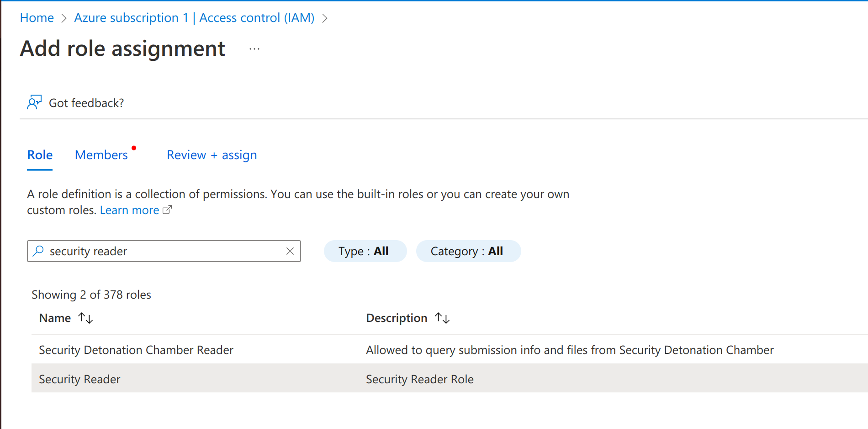
Task: Click the Add role assignment page title
Action: (122, 48)
